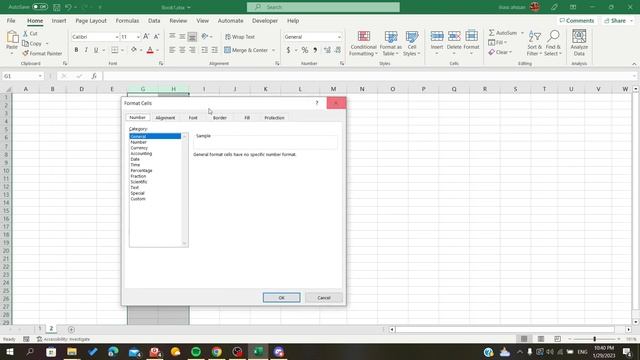Click the Cut scissors icon
The image size is (640, 360).
(x=25, y=33)
